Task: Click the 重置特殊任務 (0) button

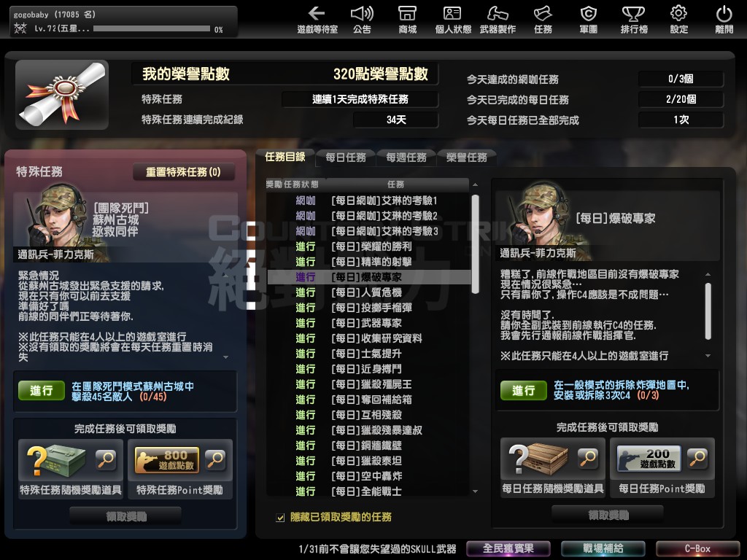Action: [x=183, y=172]
